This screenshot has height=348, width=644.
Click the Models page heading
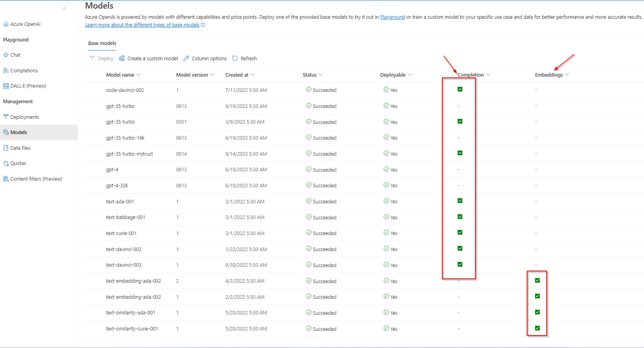point(99,5)
